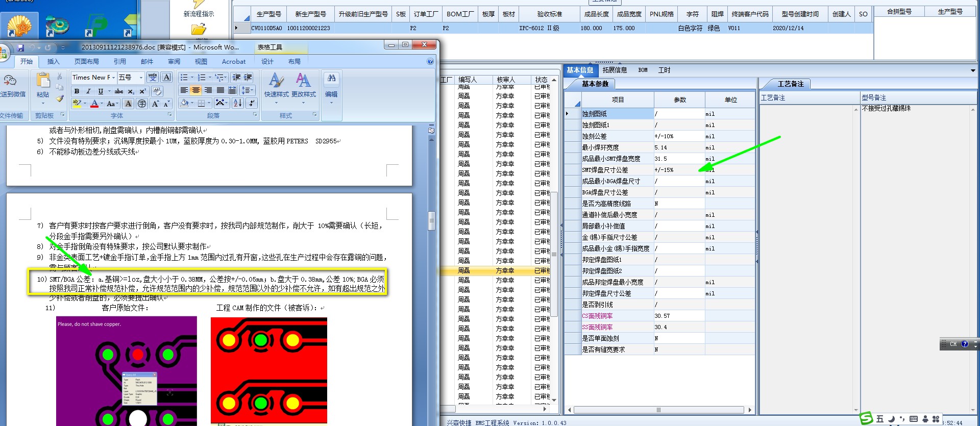Pick the text highlight color button
The image size is (980, 426).
(77, 104)
